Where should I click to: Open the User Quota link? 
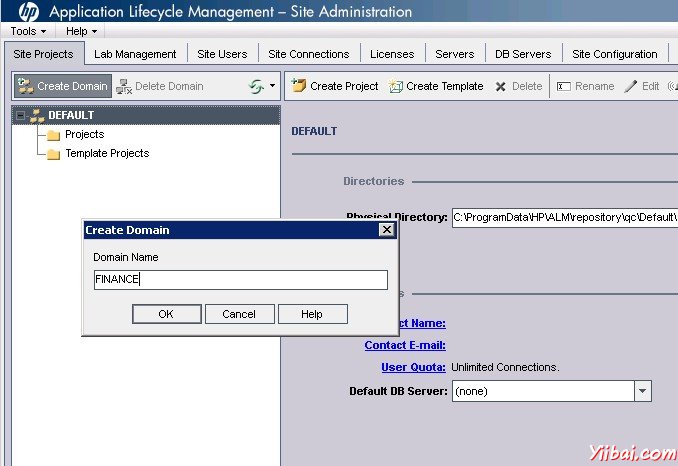tap(413, 367)
